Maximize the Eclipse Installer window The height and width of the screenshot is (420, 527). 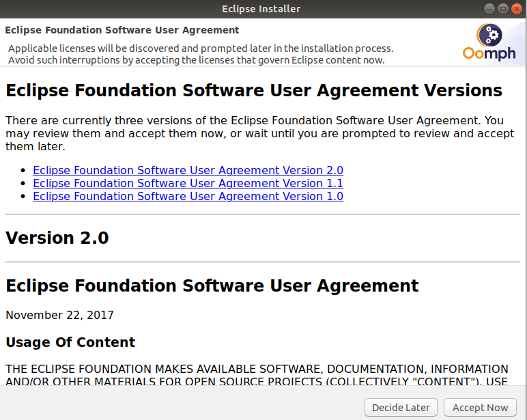[x=503, y=9]
